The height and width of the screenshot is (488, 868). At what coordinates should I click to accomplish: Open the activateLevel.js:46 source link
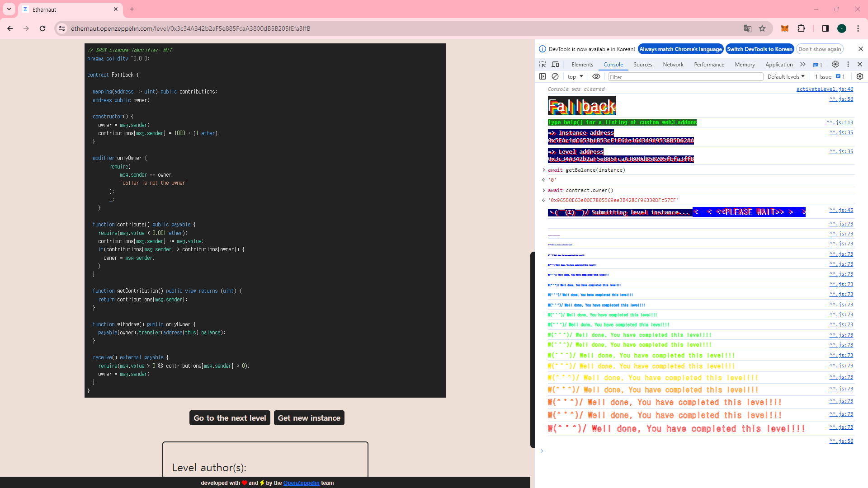point(825,89)
